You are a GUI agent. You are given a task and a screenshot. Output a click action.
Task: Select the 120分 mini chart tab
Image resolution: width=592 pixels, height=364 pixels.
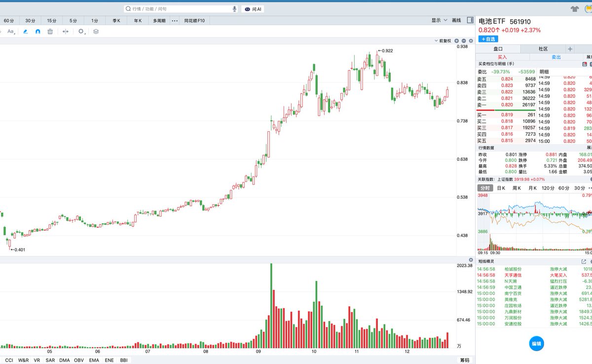548,188
